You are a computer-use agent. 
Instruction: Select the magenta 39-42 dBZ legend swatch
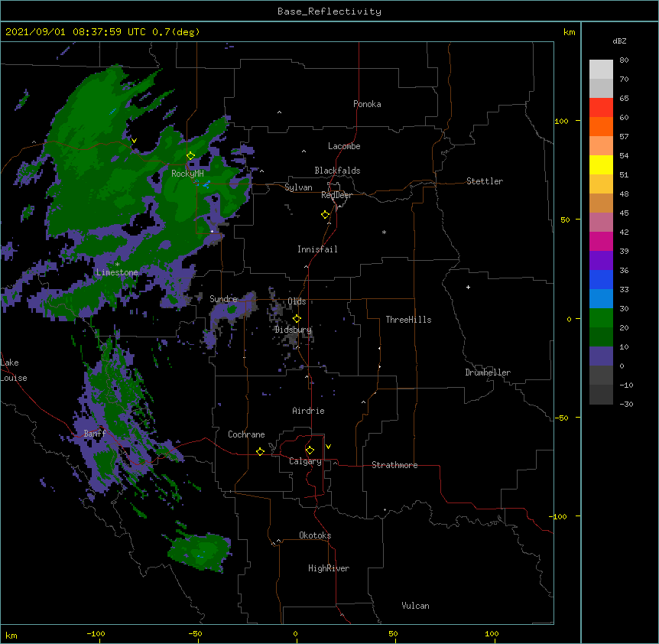click(x=601, y=242)
